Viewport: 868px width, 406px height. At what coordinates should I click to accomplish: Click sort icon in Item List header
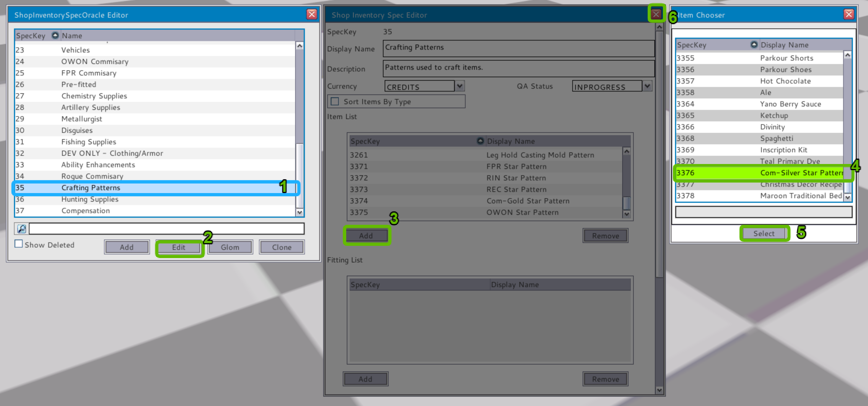(x=480, y=141)
